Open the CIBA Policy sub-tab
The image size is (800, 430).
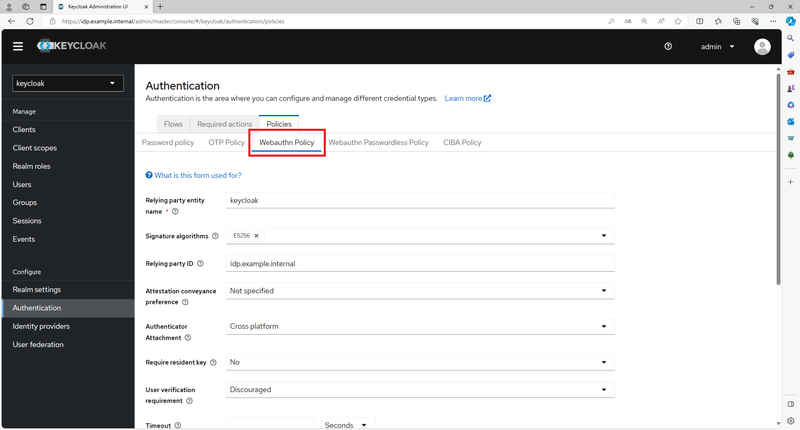(462, 142)
